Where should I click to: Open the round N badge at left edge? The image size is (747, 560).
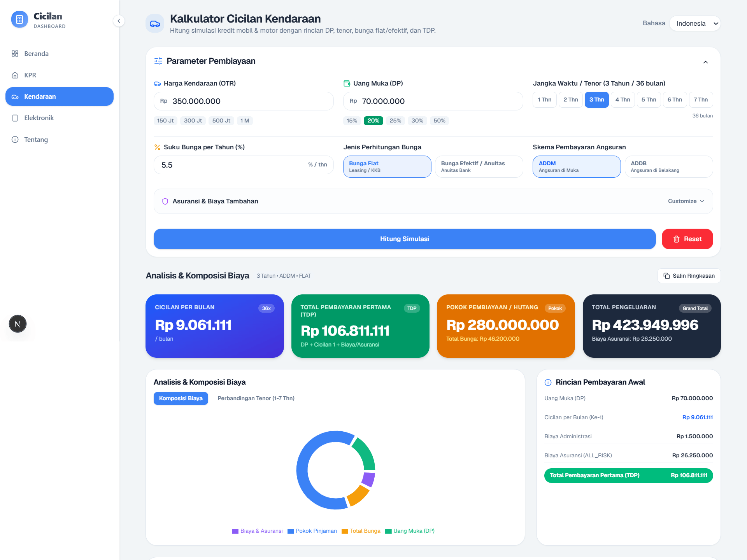tap(18, 324)
